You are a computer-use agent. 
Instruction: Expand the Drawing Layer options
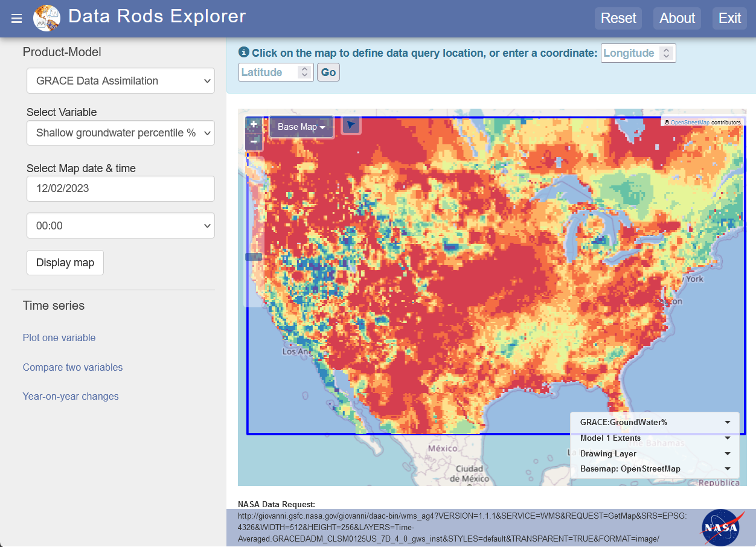coord(728,453)
